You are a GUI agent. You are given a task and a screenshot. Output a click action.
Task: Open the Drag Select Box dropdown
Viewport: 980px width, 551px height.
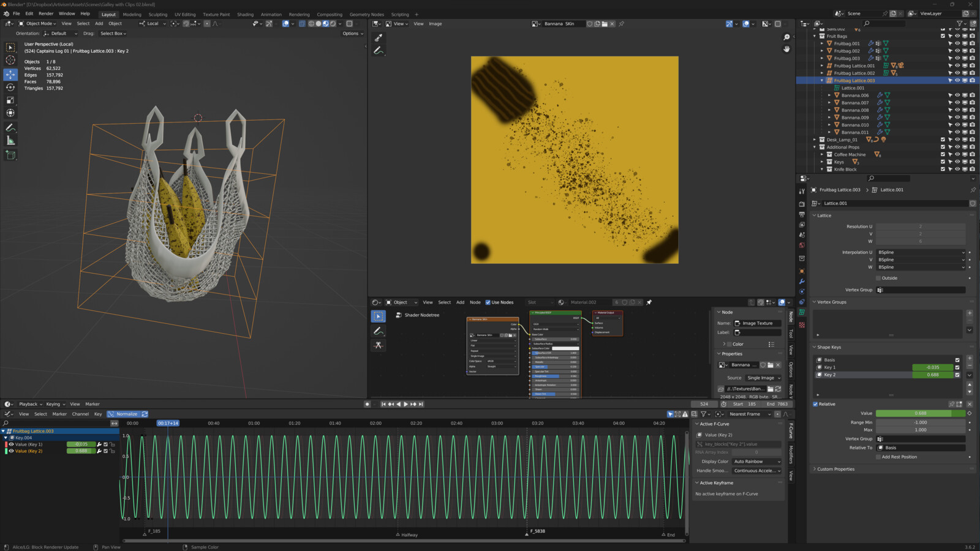pos(113,34)
